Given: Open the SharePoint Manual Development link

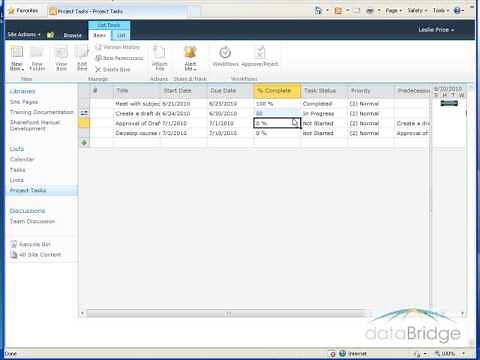Looking at the screenshot, I should [x=35, y=125].
